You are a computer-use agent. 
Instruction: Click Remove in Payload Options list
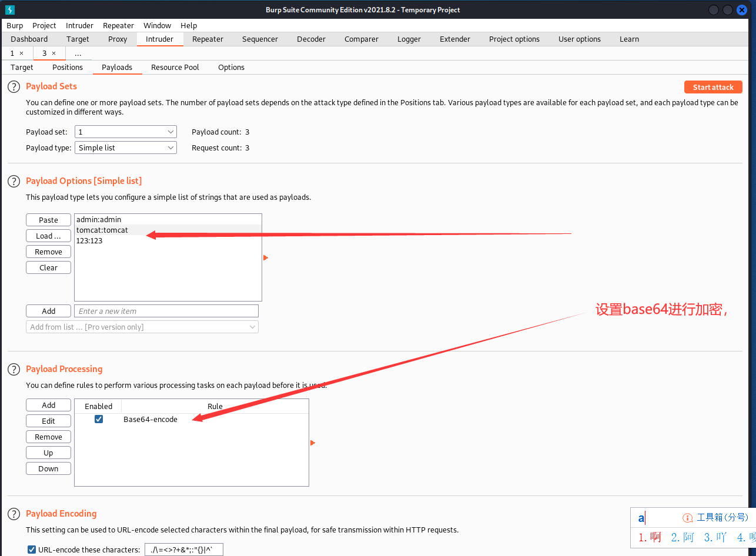click(48, 252)
